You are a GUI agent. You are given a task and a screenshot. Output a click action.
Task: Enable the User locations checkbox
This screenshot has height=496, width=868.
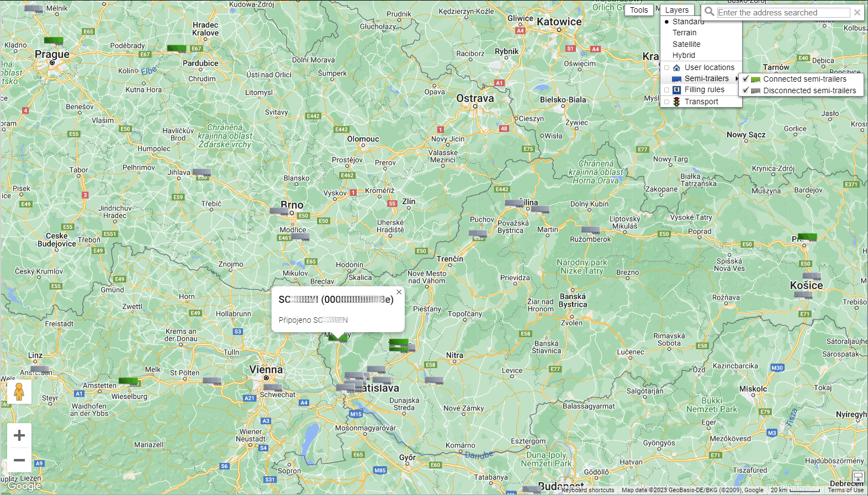click(x=666, y=68)
